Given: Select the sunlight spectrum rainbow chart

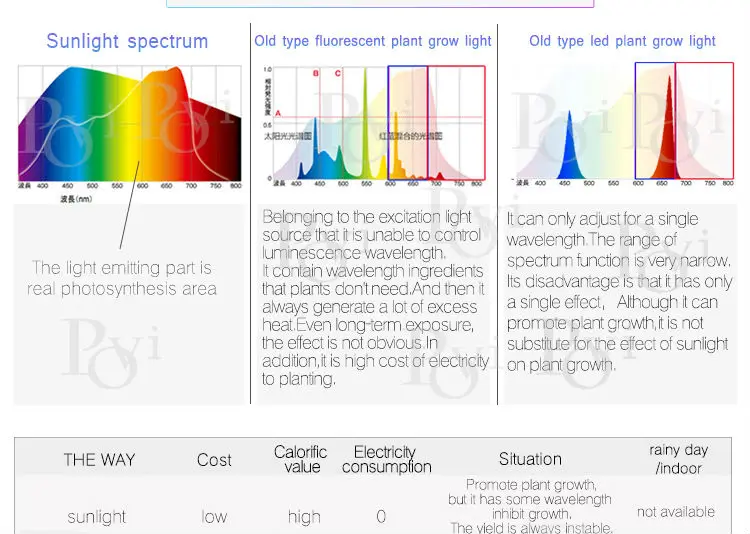Looking at the screenshot, I should click(130, 127).
